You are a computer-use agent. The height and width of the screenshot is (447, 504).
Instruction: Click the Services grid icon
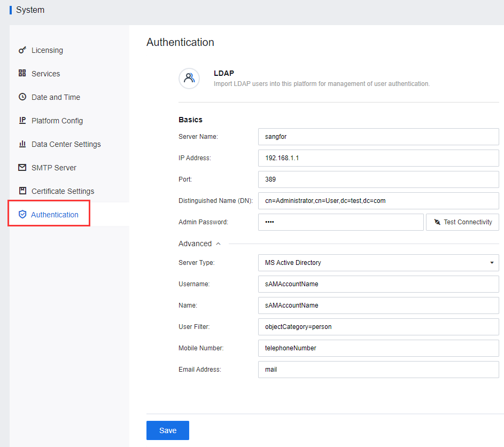point(22,73)
